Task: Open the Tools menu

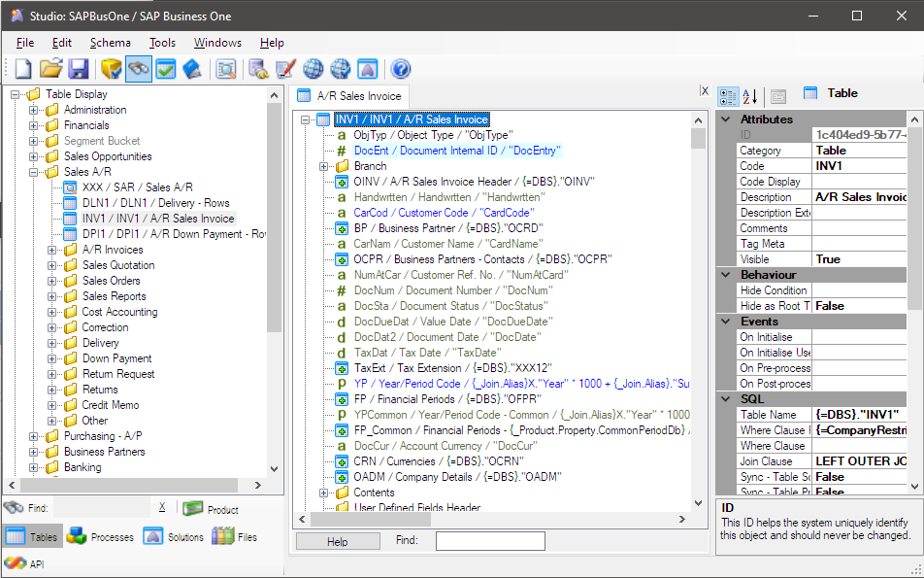Action: pyautogui.click(x=162, y=43)
